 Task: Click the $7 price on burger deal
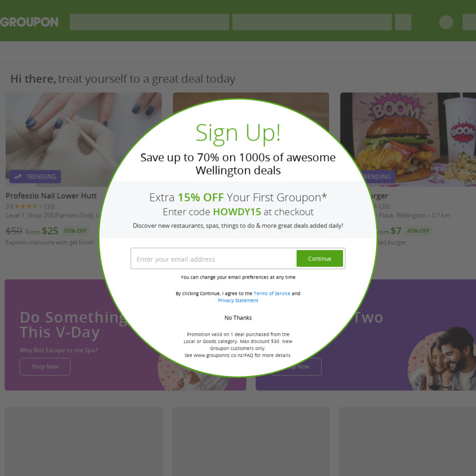pos(396,231)
